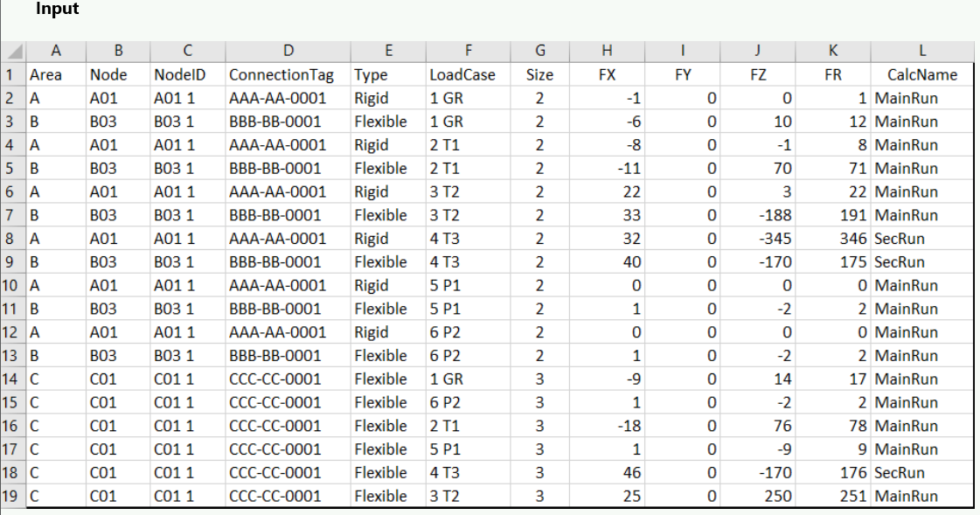Click the FX value 46 cell
Screen dimensions: 980x515
coord(607,473)
